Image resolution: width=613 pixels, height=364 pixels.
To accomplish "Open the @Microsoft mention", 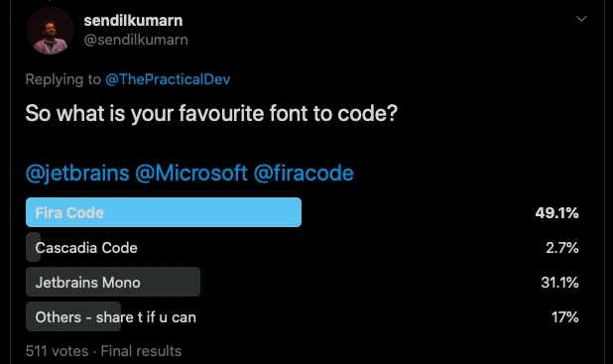I will (x=191, y=173).
